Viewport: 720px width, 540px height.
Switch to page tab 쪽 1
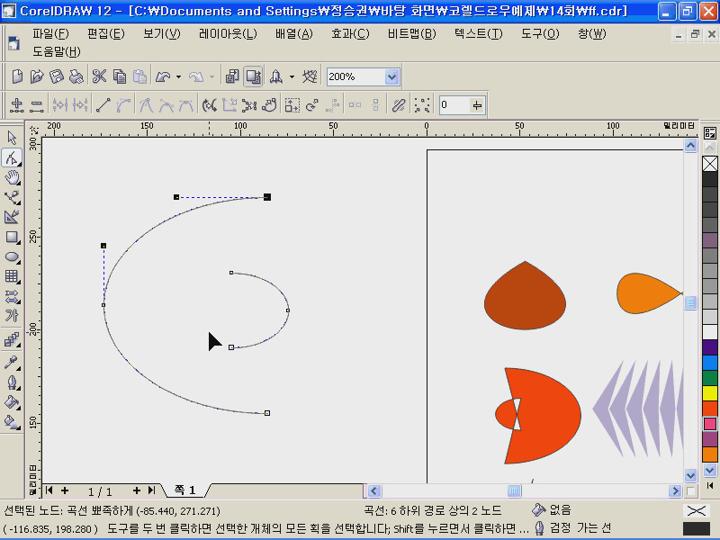pos(185,490)
